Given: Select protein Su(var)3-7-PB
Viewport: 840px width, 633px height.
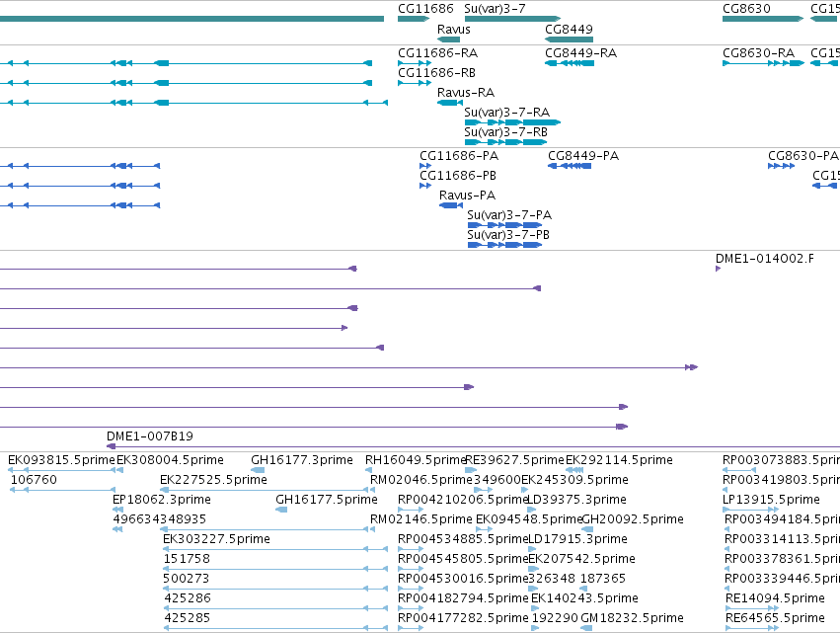Looking at the screenshot, I should (x=504, y=245).
